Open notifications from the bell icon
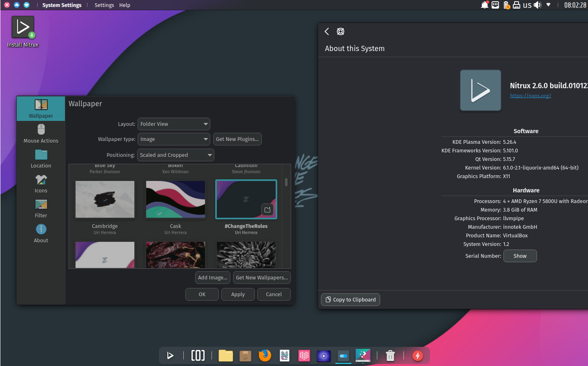The image size is (588, 366). (x=485, y=5)
